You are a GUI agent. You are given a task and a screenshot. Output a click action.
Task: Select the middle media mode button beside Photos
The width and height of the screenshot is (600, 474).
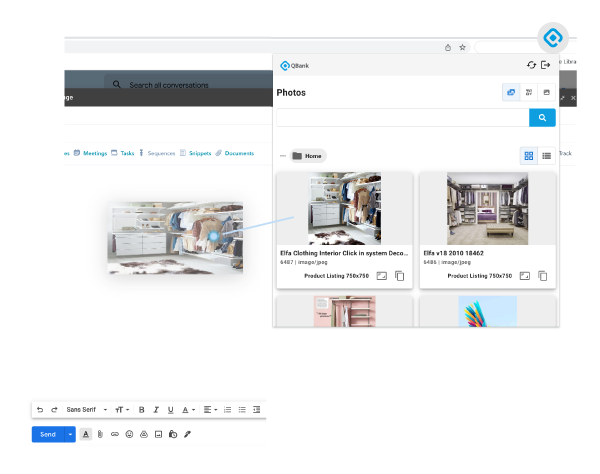point(529,92)
